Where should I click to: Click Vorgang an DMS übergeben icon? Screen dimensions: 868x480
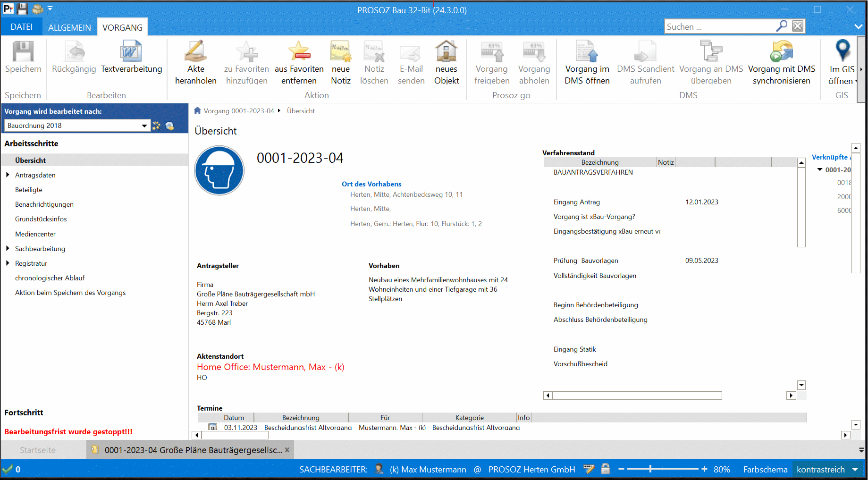pyautogui.click(x=711, y=52)
